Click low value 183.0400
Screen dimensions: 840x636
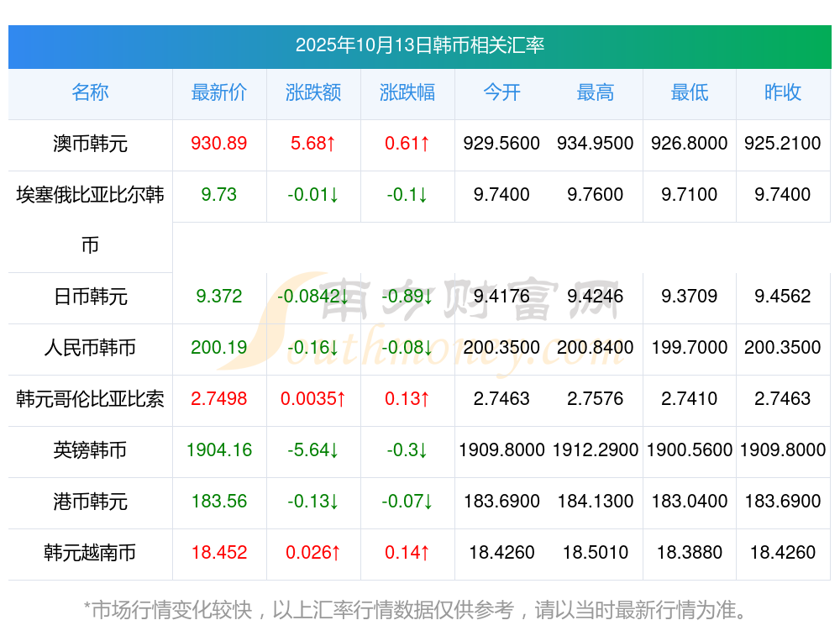[690, 502]
